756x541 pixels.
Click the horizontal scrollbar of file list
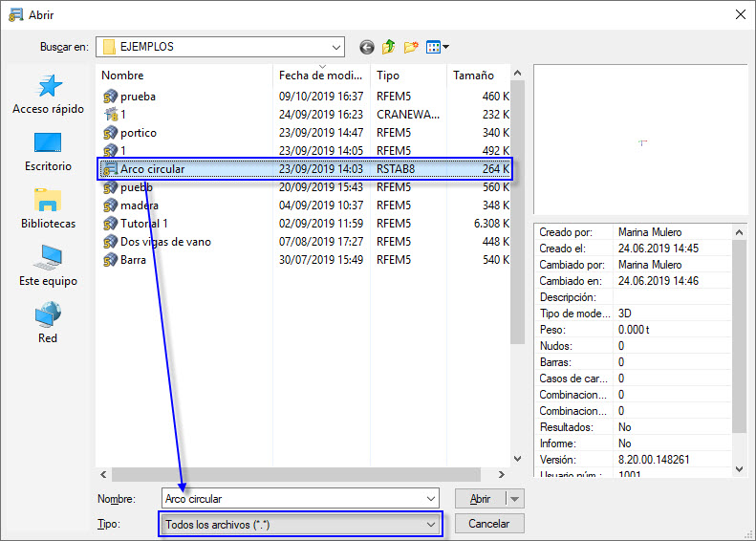tap(296, 474)
